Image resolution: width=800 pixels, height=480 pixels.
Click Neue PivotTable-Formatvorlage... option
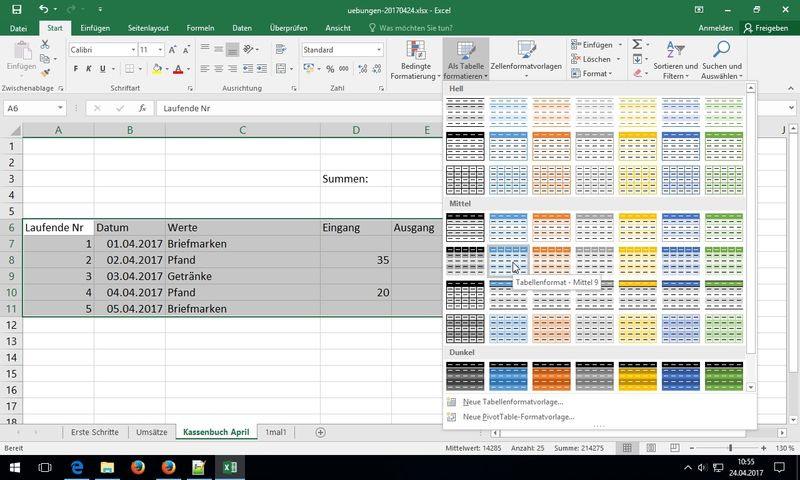(x=517, y=416)
